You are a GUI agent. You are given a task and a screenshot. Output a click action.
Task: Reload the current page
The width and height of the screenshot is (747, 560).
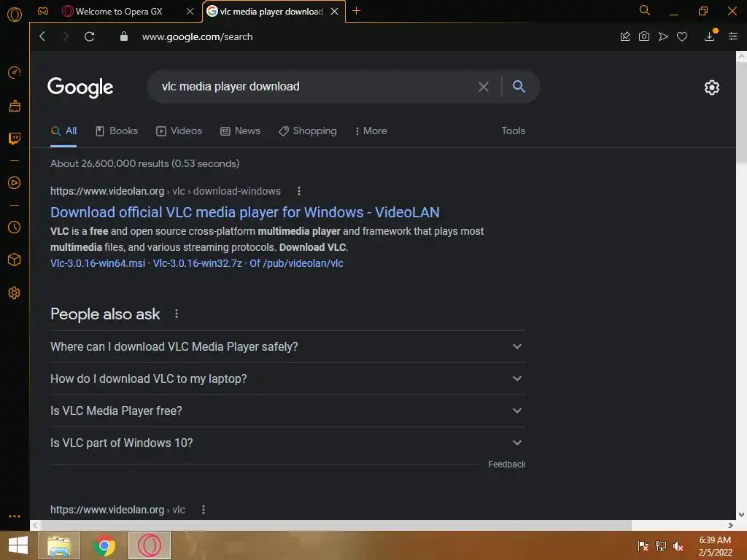(x=89, y=36)
